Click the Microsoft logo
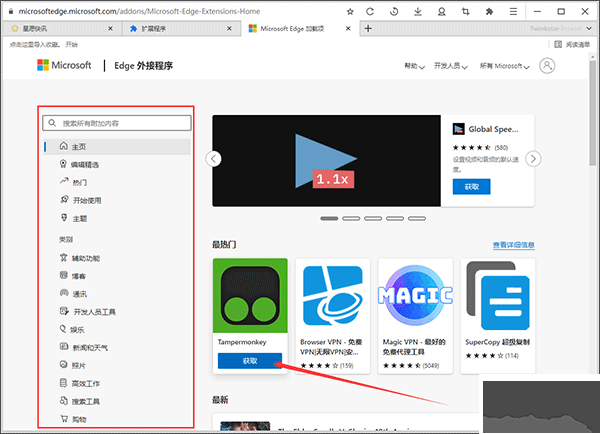The height and width of the screenshot is (434, 600). click(65, 66)
